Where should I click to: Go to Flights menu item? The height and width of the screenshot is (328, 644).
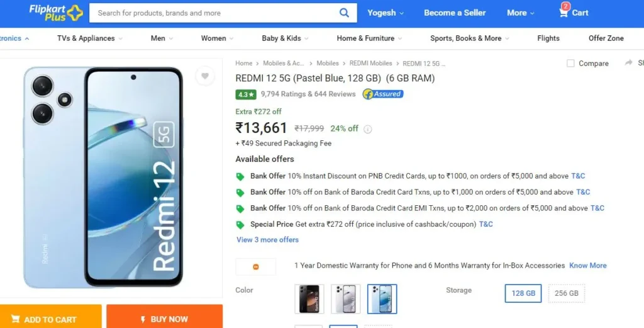click(548, 38)
